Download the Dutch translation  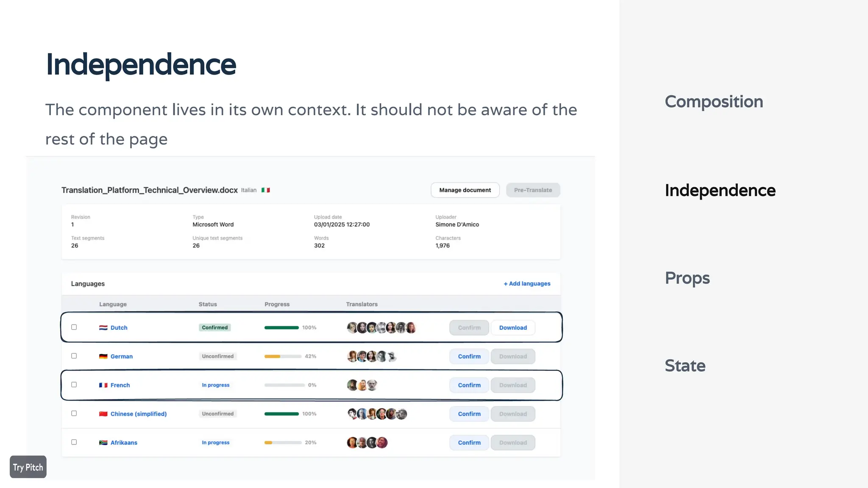pyautogui.click(x=513, y=327)
